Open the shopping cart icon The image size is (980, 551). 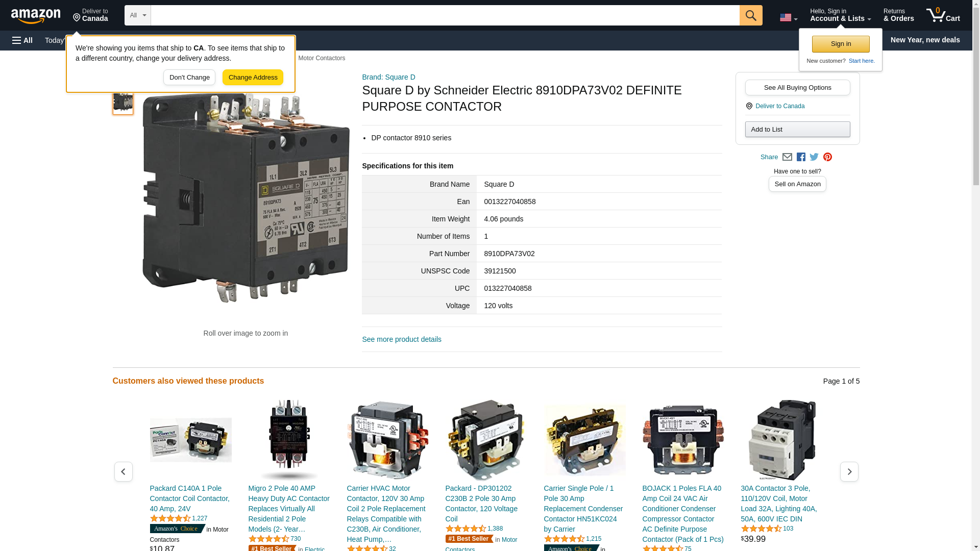click(943, 15)
